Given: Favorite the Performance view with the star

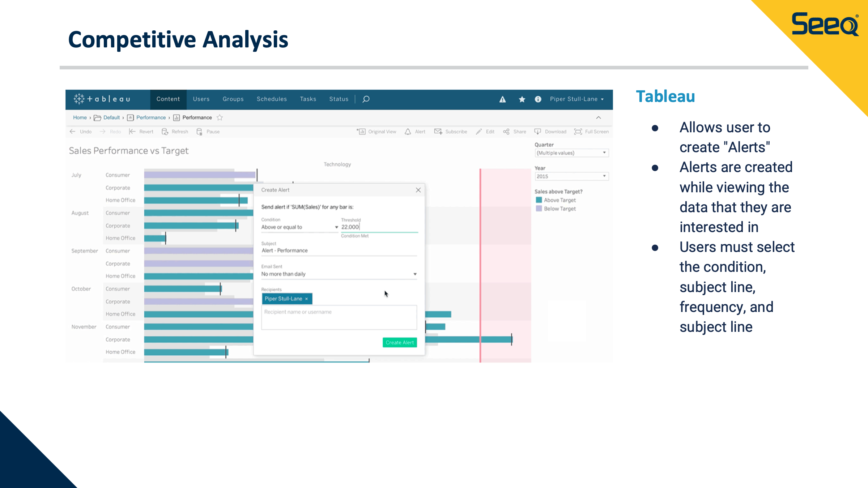Looking at the screenshot, I should (x=220, y=117).
